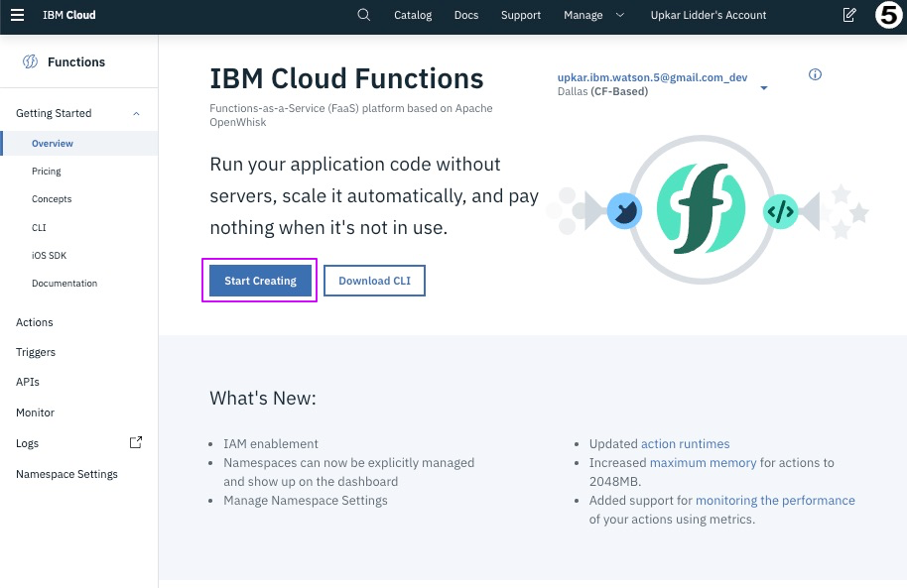Click Manage in the top navigation

pos(583,15)
